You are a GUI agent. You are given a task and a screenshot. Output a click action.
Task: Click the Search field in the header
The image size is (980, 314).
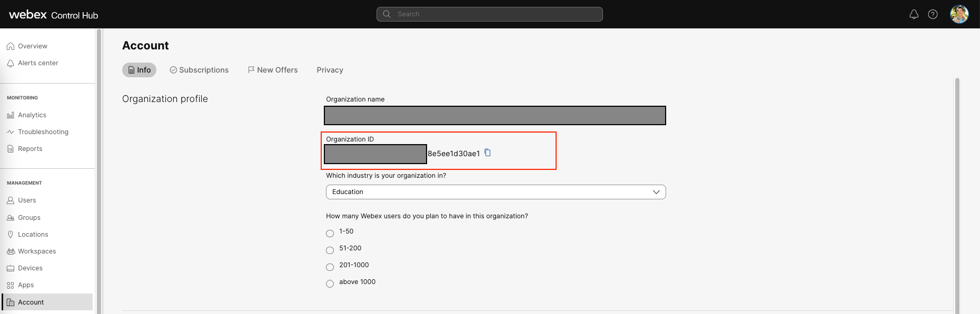coord(490,14)
